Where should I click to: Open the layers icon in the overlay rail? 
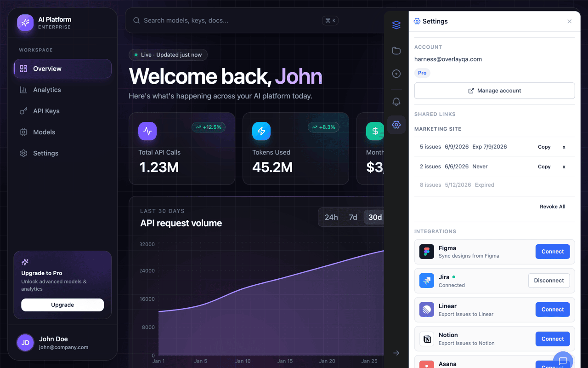(x=396, y=25)
